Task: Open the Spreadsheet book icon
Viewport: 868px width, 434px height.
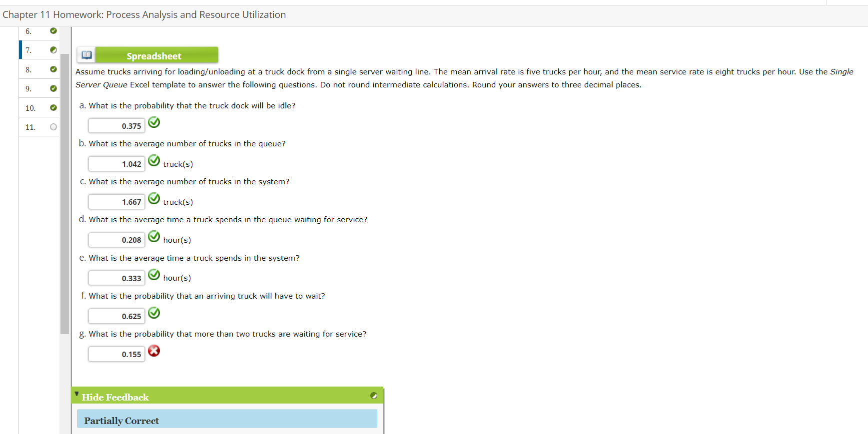Action: tap(86, 55)
